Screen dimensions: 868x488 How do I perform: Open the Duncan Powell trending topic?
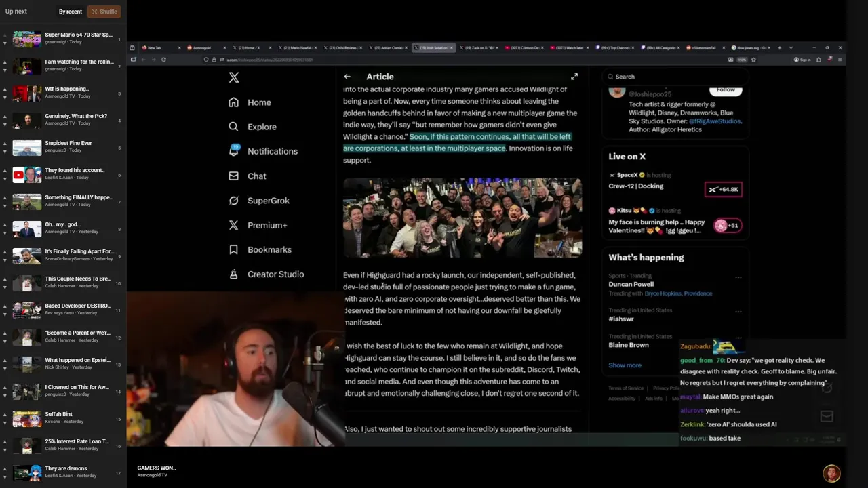click(631, 285)
